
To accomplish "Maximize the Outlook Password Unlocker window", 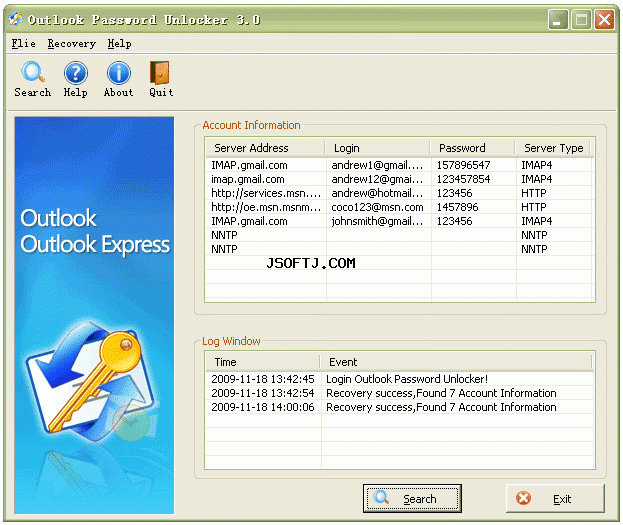I will click(581, 19).
